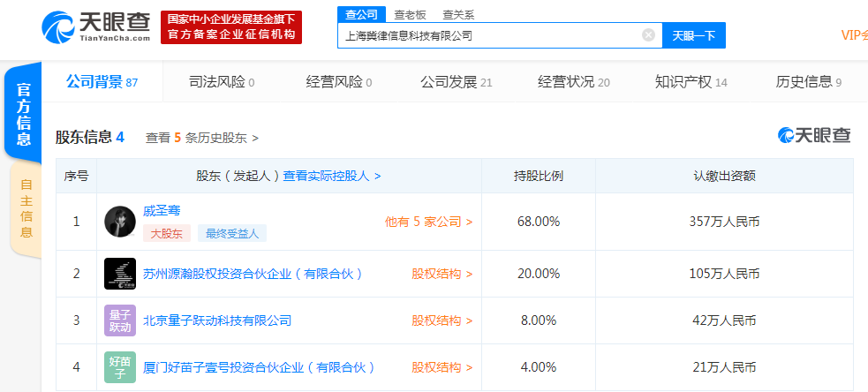This screenshot has width=868, height=392.
Task: Click the 大股东 tag under 戚圣骞
Action: (167, 233)
